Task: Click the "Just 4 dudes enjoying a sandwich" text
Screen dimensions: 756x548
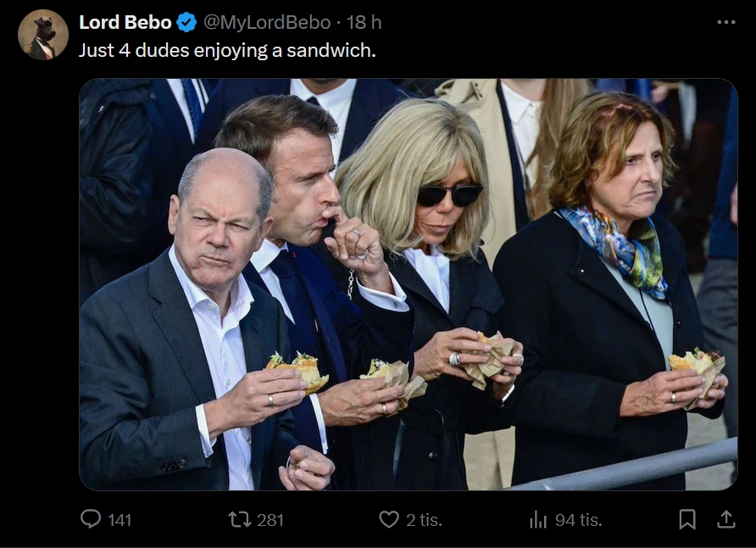Action: coord(227,50)
